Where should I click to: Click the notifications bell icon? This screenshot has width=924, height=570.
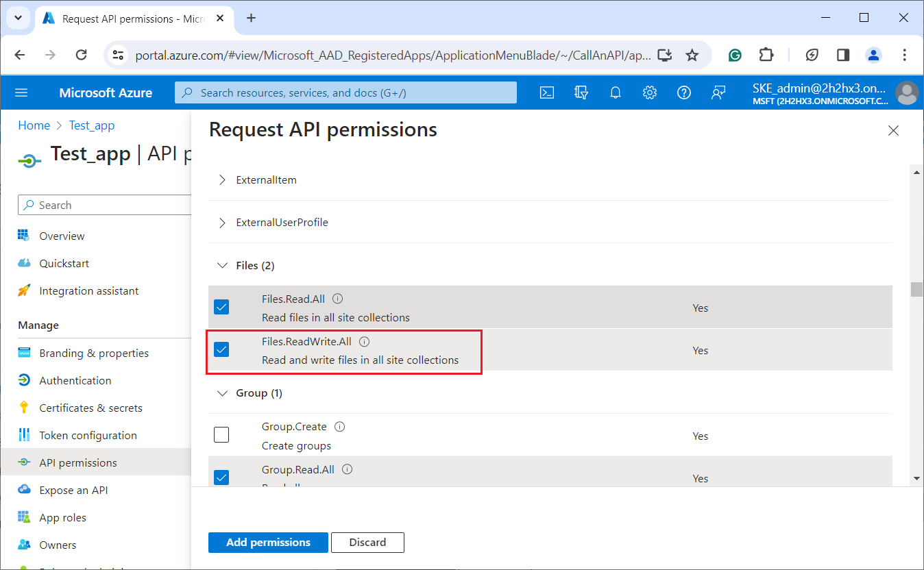point(616,92)
